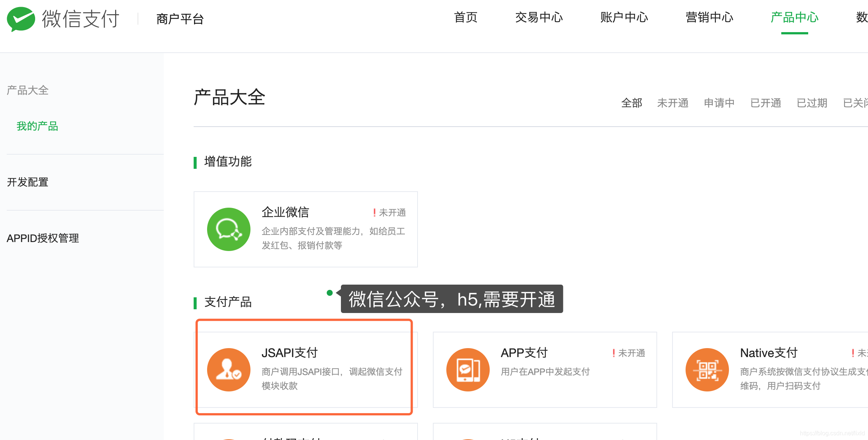Screen dimensions: 868x440
Task: Click the 未开通 status on APP支付 card
Action: [x=628, y=353]
